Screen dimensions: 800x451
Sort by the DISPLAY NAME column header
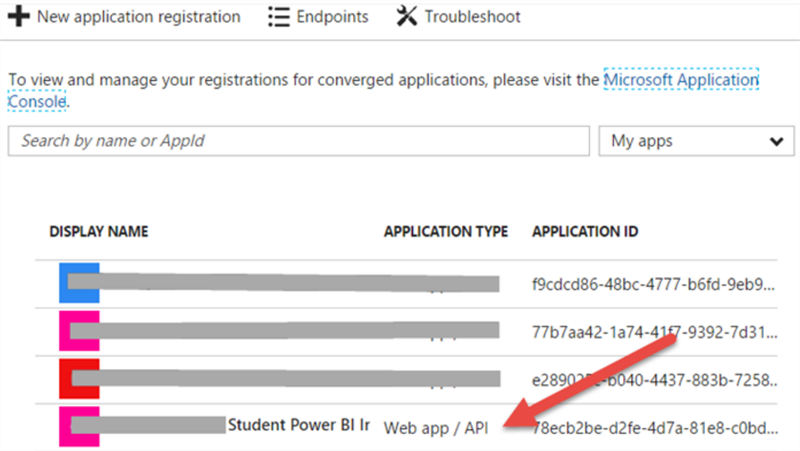pyautogui.click(x=99, y=232)
